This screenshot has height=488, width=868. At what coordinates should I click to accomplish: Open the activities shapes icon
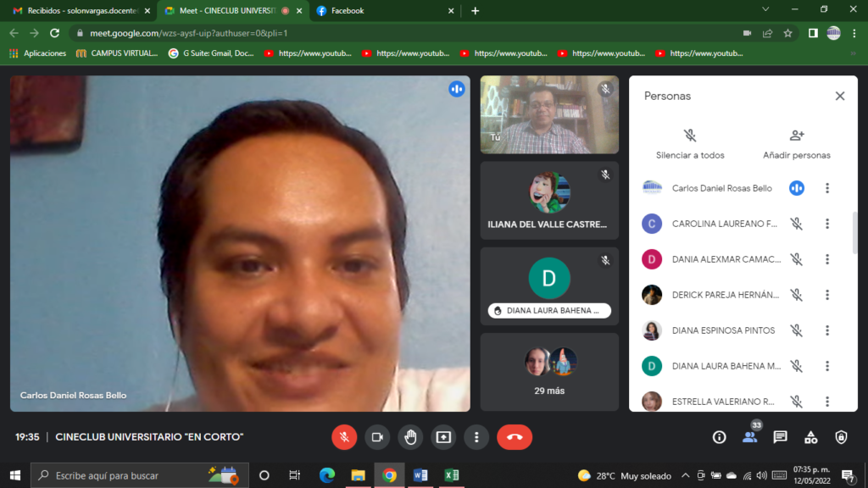tap(810, 437)
